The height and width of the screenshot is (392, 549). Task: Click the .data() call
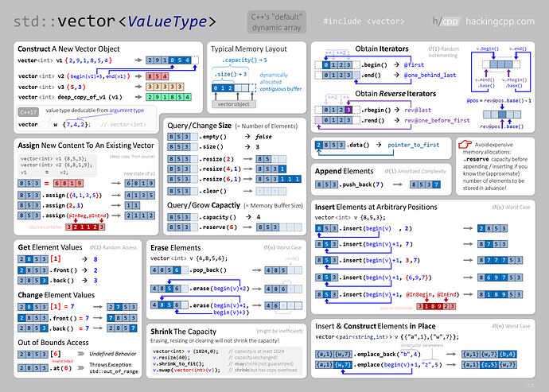pyautogui.click(x=358, y=145)
